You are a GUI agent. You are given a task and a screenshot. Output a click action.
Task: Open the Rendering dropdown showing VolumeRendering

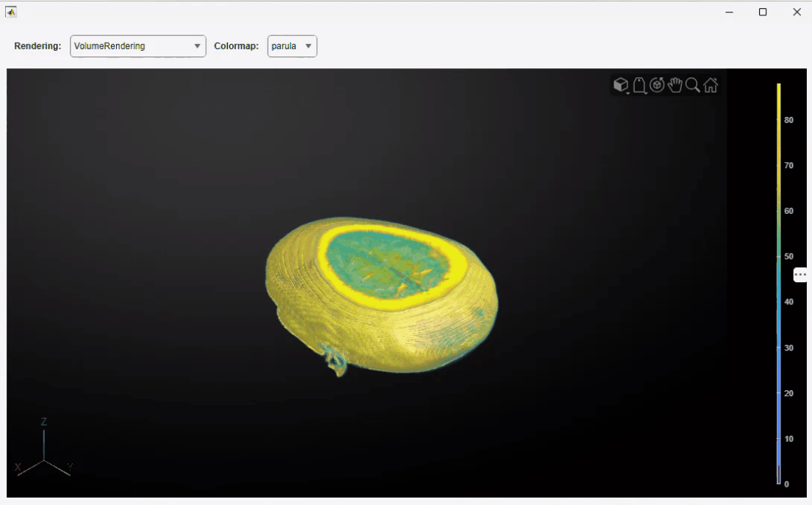pos(138,46)
